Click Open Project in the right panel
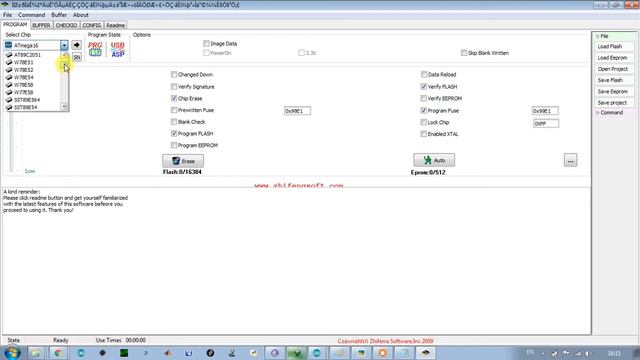 coord(613,69)
